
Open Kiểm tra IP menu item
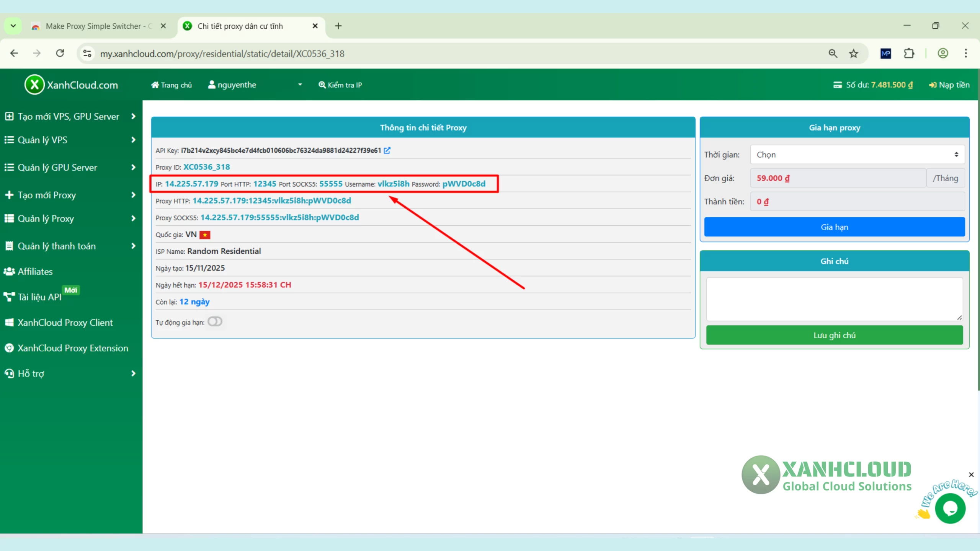340,85
